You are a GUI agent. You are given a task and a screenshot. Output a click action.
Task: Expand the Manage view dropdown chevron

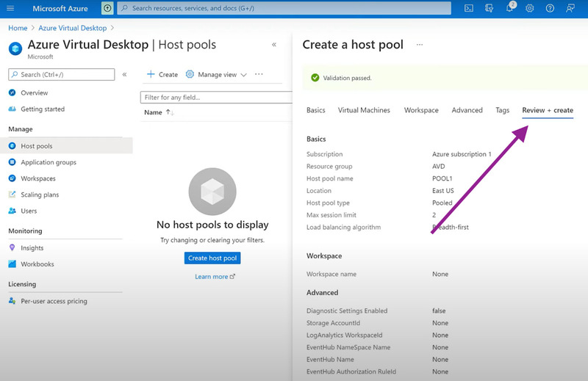[x=243, y=75]
